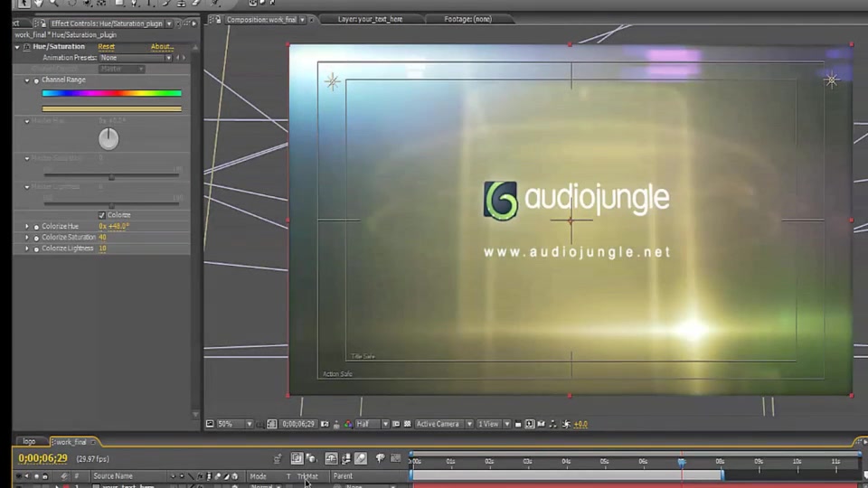Screen dimensions: 868x488
Task: Toggle Colorize Saturation stopwatch
Action: pyautogui.click(x=36, y=238)
